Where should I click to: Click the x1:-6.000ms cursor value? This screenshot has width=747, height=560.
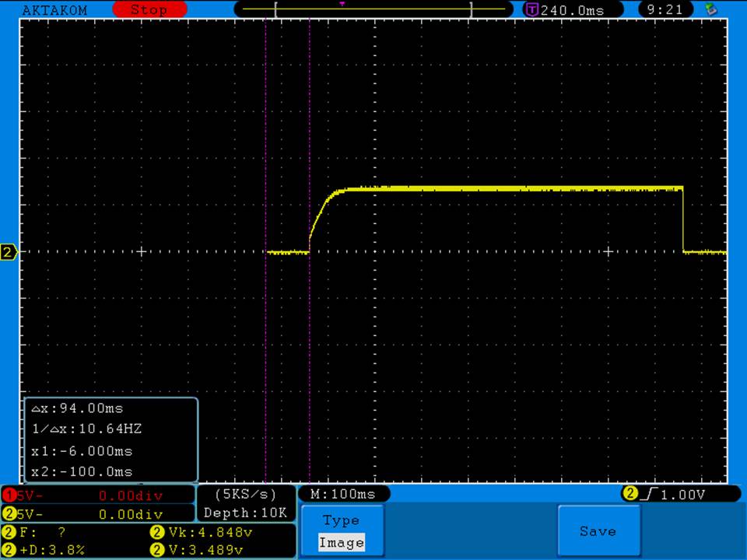[x=82, y=451]
